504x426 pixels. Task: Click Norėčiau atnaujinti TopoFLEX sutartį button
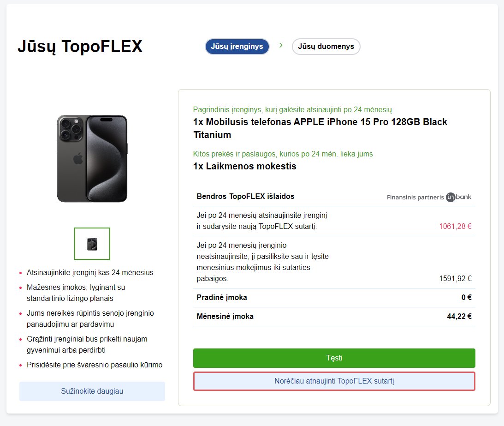[x=334, y=381]
